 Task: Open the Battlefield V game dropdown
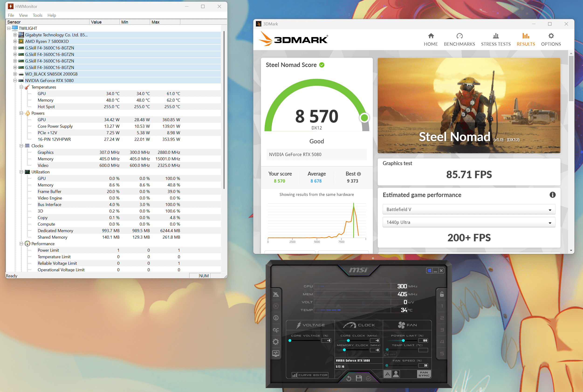click(469, 210)
